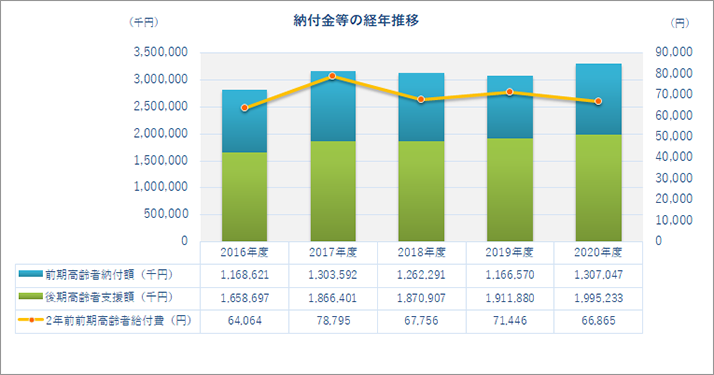Click the right axis unit label （円）
Image resolution: width=714 pixels, height=375 pixels.
[680, 23]
